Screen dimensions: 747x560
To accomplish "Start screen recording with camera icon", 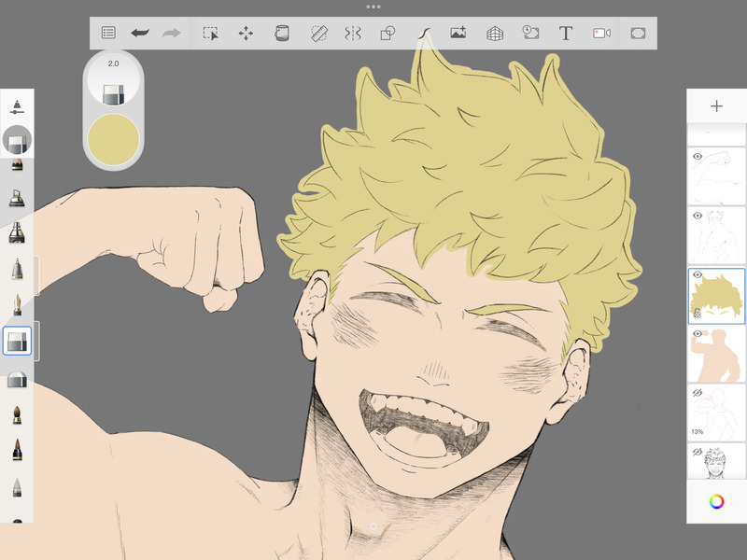I will tap(601, 33).
